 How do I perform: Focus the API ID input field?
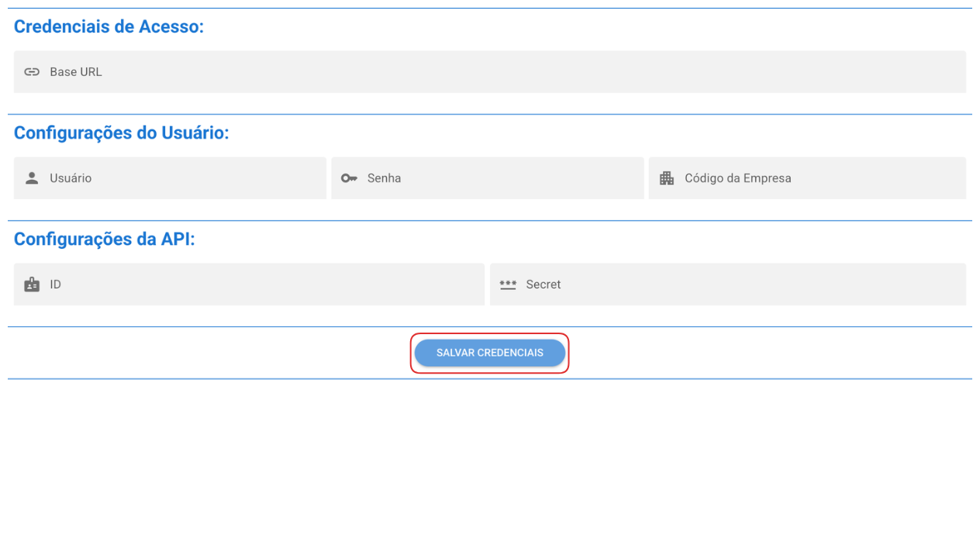[264, 285]
